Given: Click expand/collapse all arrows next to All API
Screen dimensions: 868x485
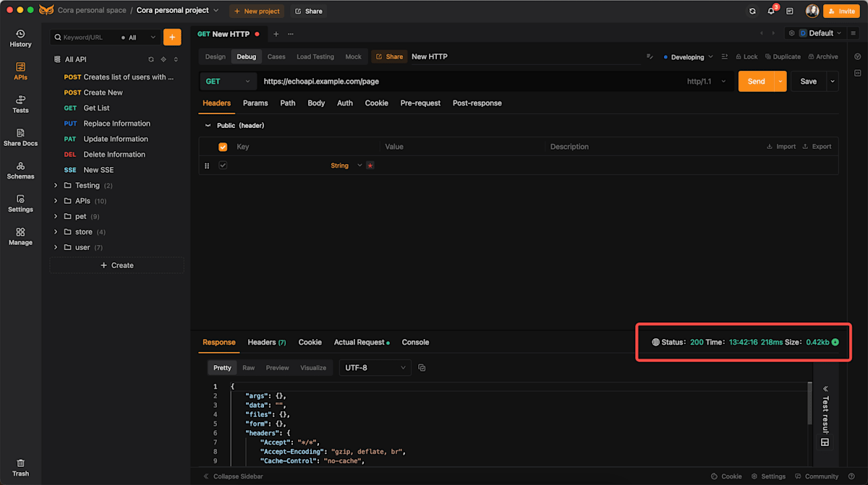Looking at the screenshot, I should [176, 59].
